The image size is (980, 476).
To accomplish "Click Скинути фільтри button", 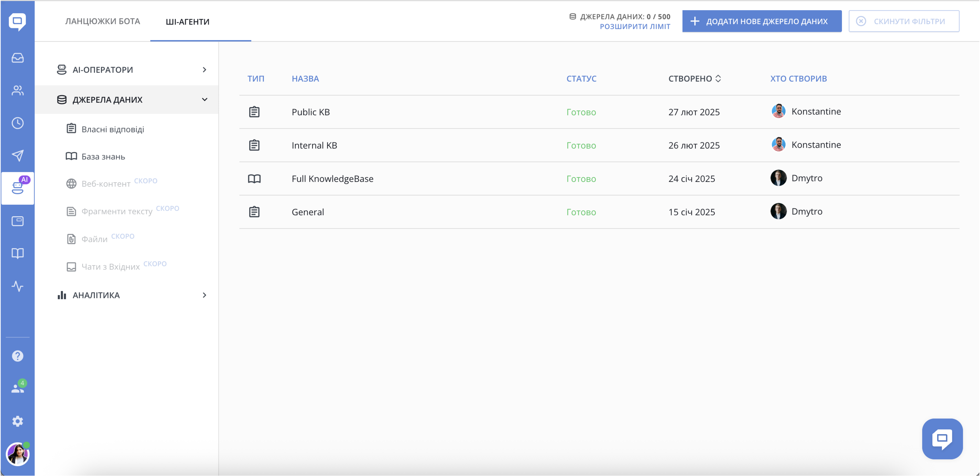I will [903, 21].
